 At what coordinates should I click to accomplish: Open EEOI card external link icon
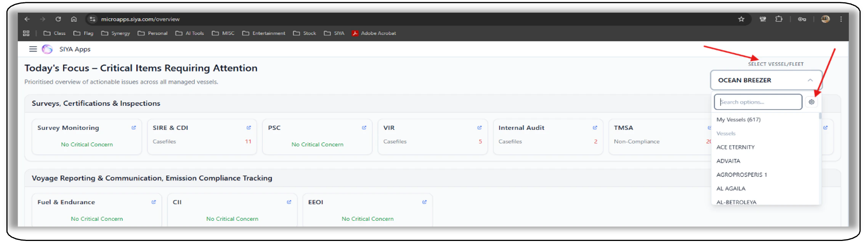tap(424, 202)
